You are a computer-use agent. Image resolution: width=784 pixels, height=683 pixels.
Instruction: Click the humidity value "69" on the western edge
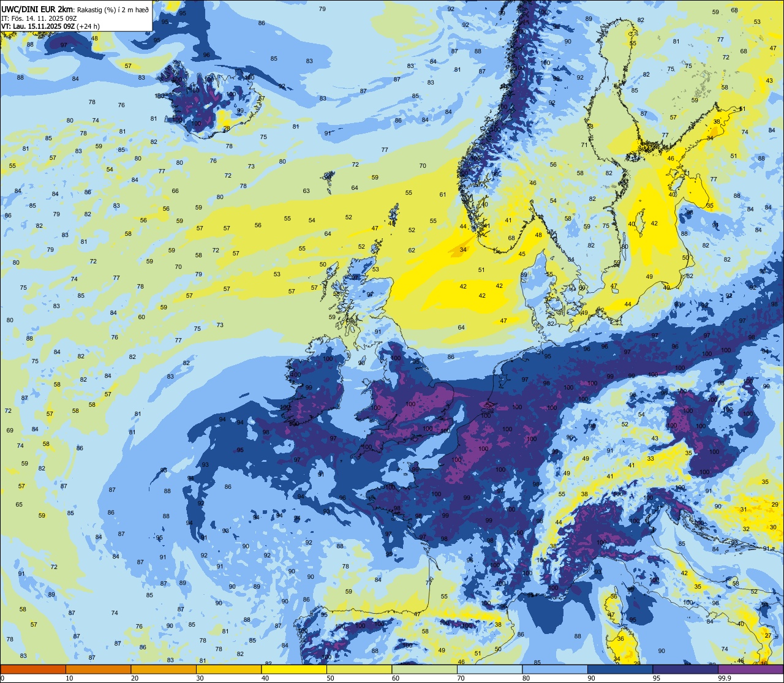click(10, 431)
